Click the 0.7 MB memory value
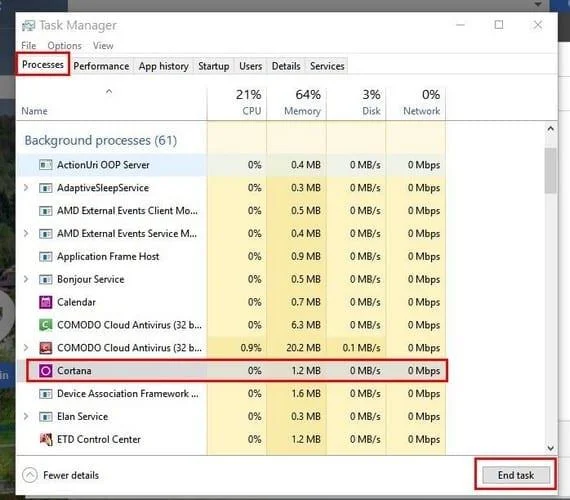Screen dimensions: 570x500 (x=306, y=302)
